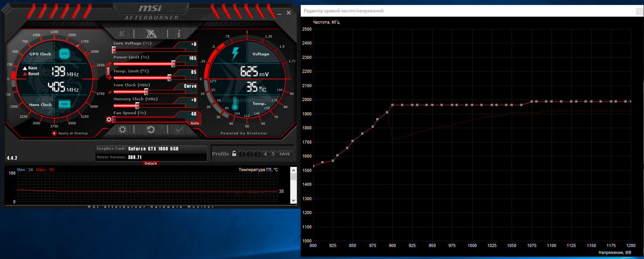This screenshot has width=644, height=259.
Task: Toggle the Link between power and temp limits
Action: 108,70
